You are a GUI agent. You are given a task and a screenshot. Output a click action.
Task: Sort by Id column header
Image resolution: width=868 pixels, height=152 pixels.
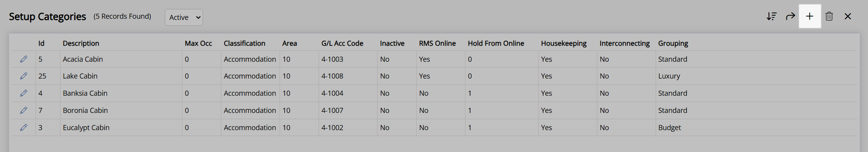[x=41, y=43]
